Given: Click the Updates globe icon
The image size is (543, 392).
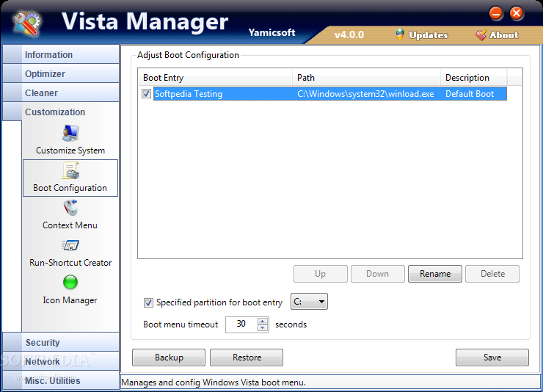Looking at the screenshot, I should coord(400,35).
